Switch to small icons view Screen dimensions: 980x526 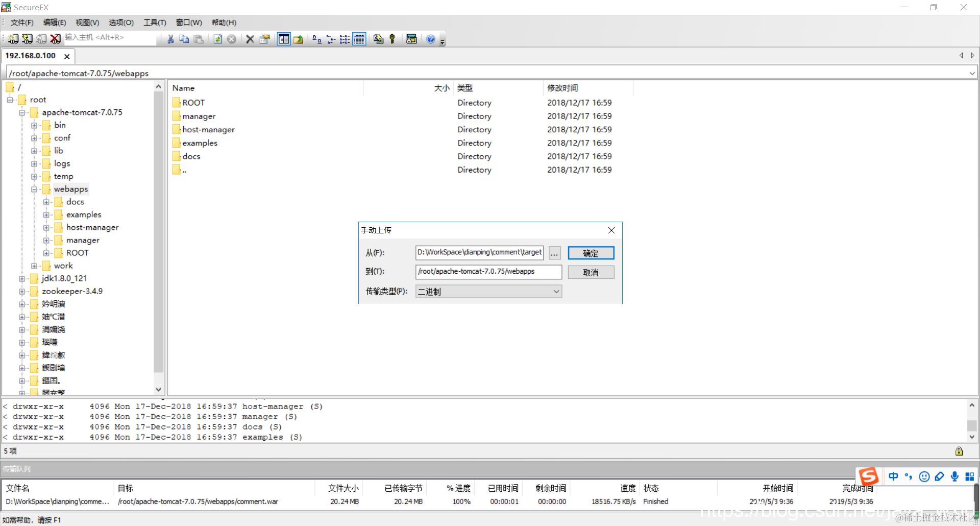[331, 39]
